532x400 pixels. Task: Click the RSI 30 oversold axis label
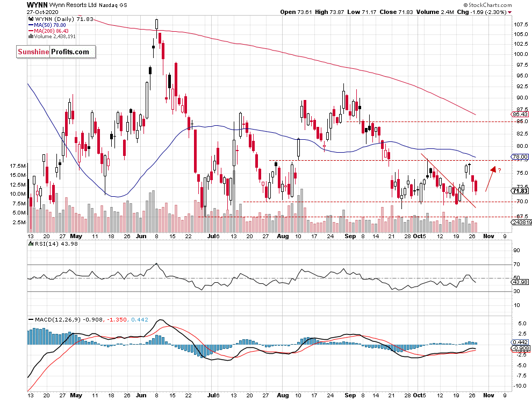tap(517, 291)
